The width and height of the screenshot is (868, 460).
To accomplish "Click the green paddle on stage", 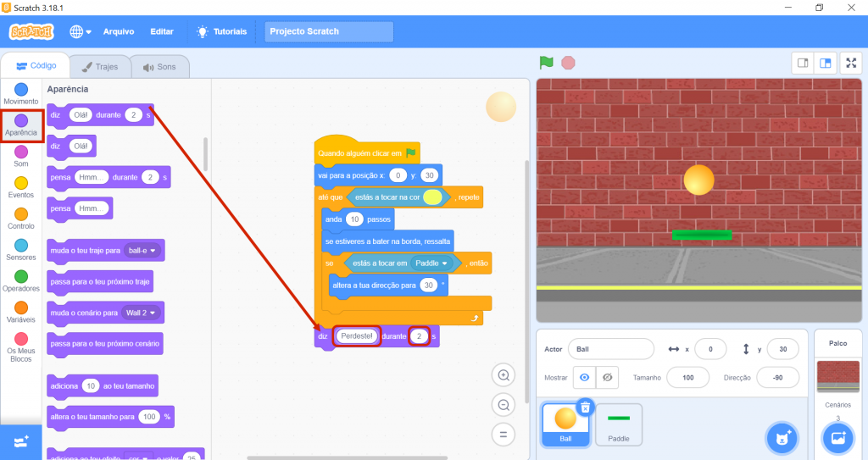I will pyautogui.click(x=701, y=235).
